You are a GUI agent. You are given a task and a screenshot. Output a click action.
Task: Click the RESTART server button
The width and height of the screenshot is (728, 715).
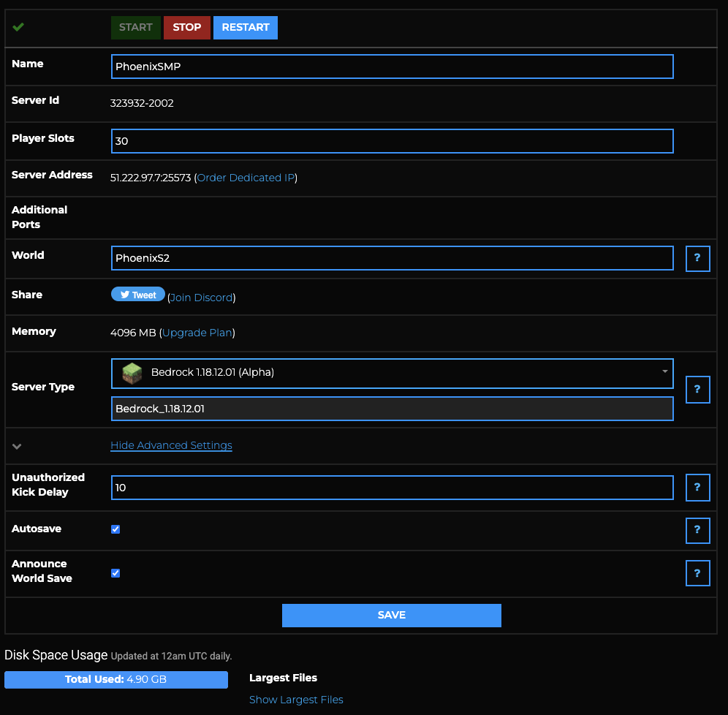[245, 27]
